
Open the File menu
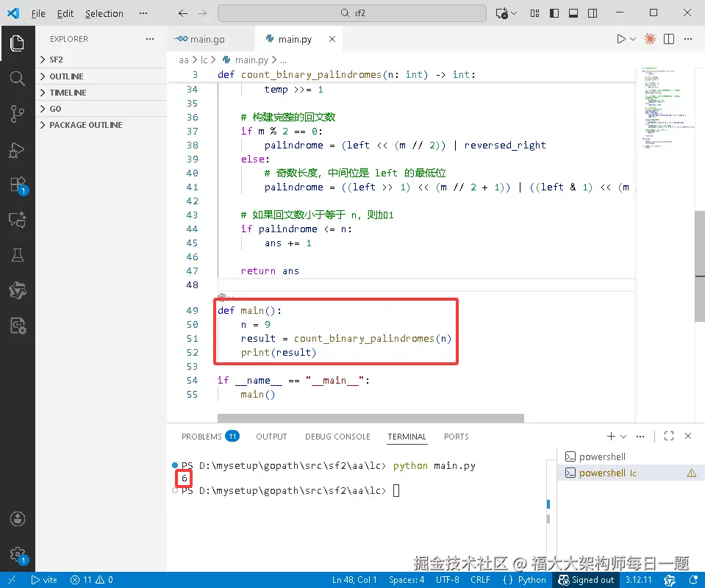coord(38,13)
